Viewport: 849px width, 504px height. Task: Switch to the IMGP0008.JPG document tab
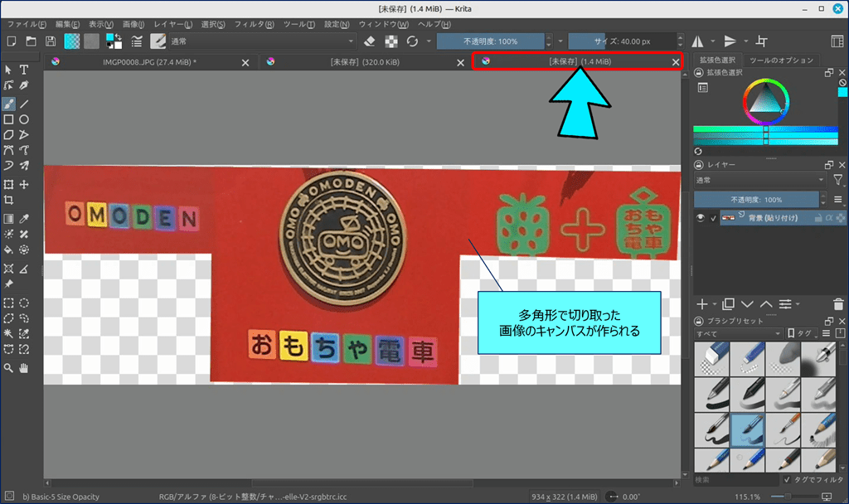coord(143,61)
